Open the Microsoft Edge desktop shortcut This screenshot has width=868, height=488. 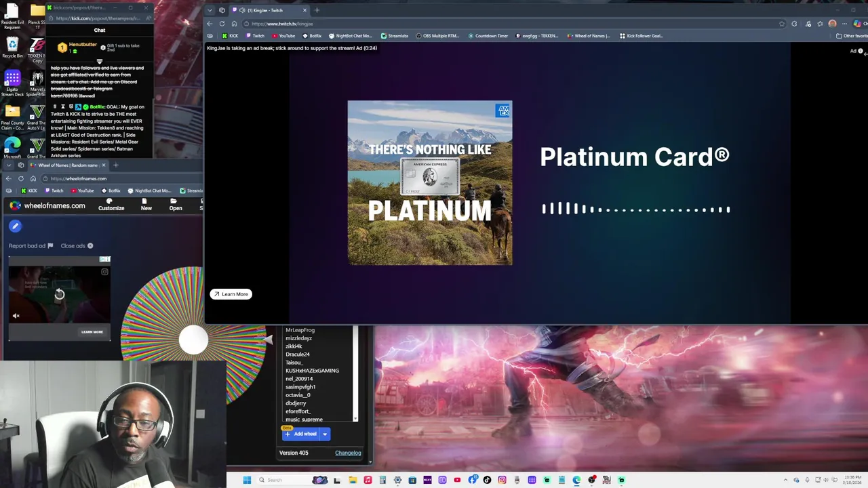12,146
